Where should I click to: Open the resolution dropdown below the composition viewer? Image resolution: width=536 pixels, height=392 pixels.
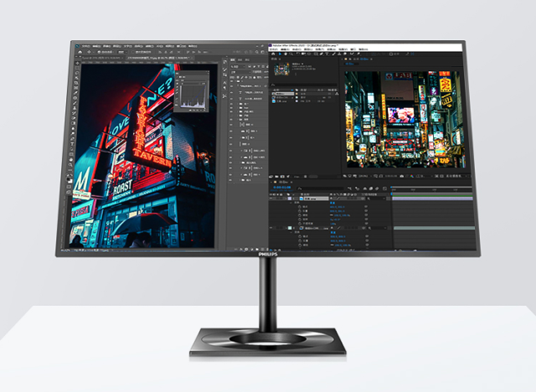(424, 177)
